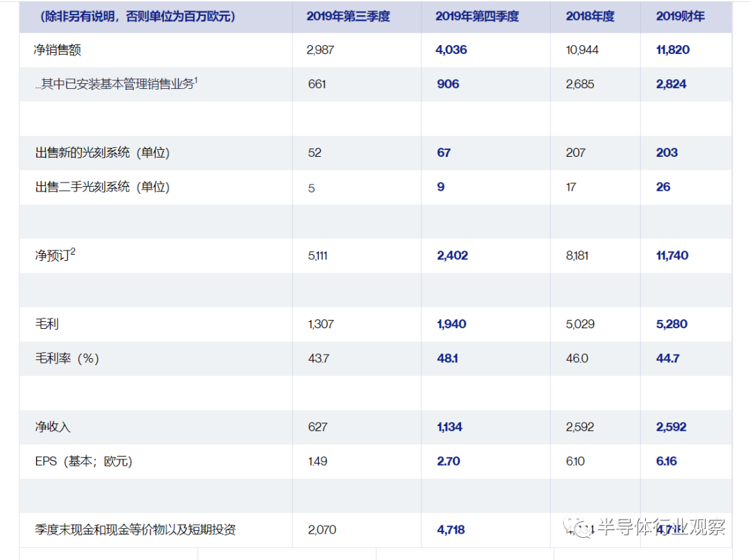
Task: Click gross margin value 44.7
Action: [668, 358]
